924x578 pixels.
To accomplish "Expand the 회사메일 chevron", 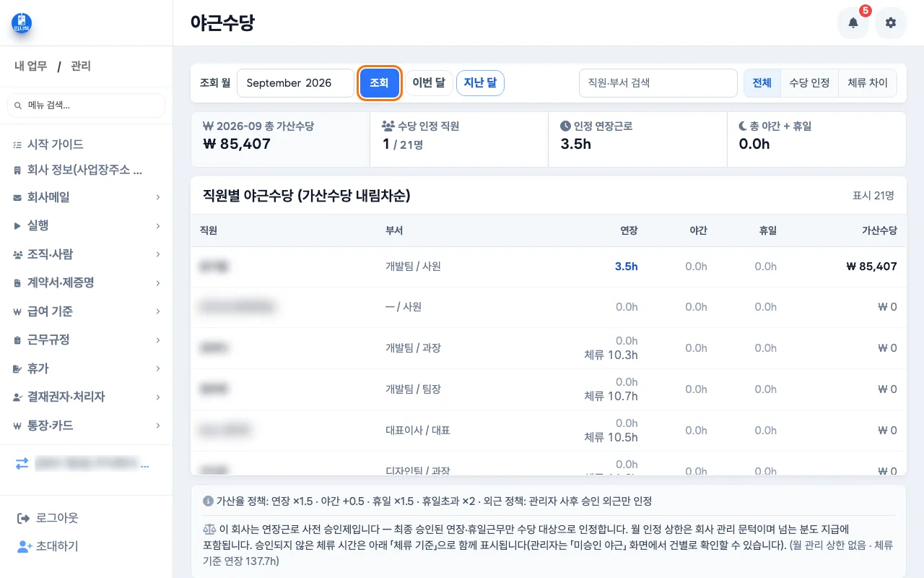I will pyautogui.click(x=157, y=197).
